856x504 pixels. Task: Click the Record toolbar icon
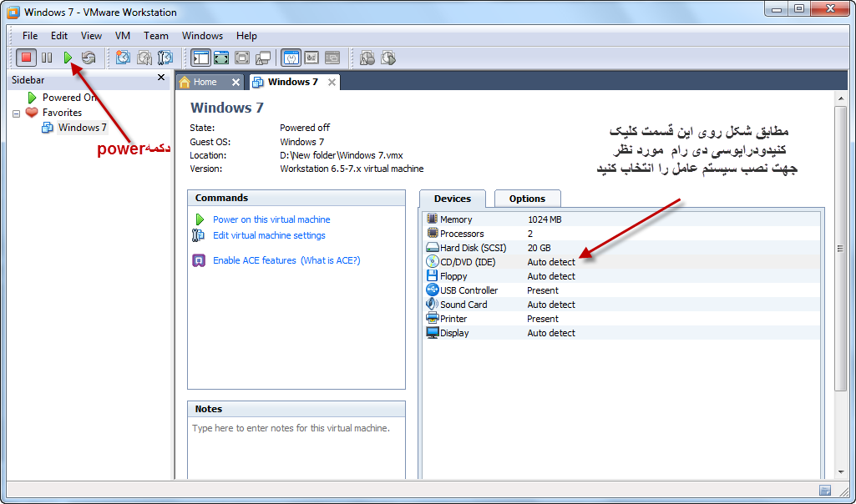tap(367, 58)
